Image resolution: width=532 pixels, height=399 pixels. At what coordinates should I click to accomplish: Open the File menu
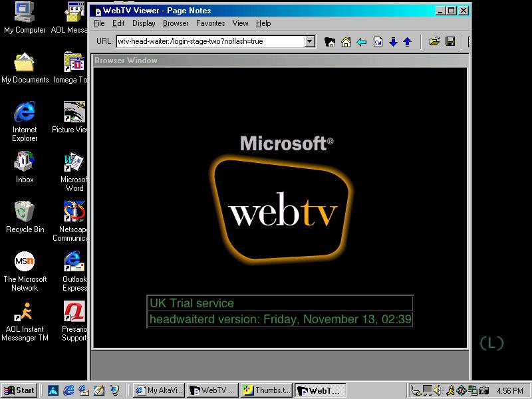pos(99,23)
